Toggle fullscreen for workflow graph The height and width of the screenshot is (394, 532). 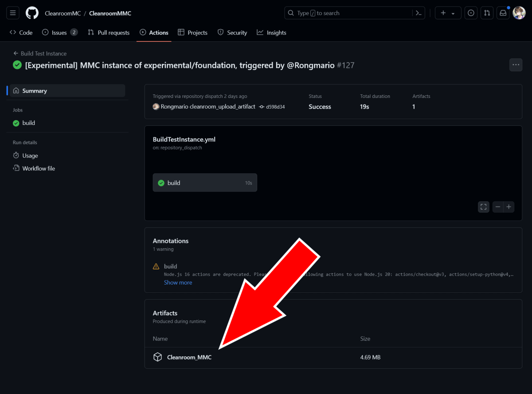tap(484, 207)
